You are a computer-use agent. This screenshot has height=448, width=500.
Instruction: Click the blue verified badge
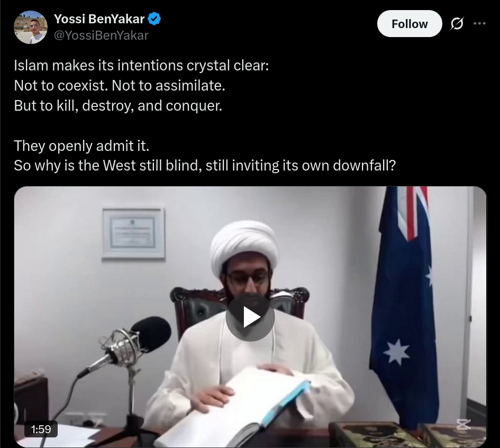click(154, 19)
